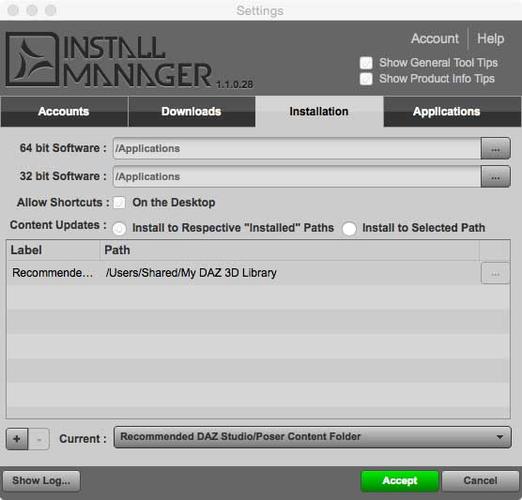Click the Install Manager logo icon
The width and height of the screenshot is (522, 500).
[32, 59]
